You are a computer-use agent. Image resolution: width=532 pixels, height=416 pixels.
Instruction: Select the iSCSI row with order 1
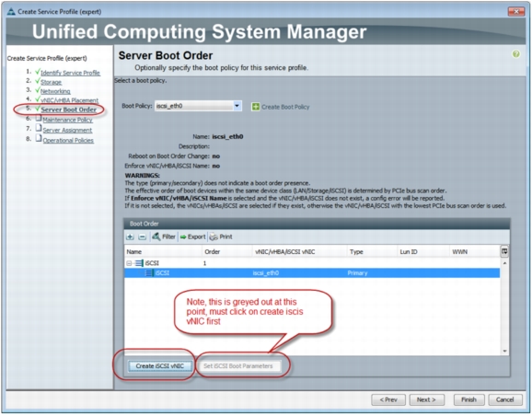312,263
